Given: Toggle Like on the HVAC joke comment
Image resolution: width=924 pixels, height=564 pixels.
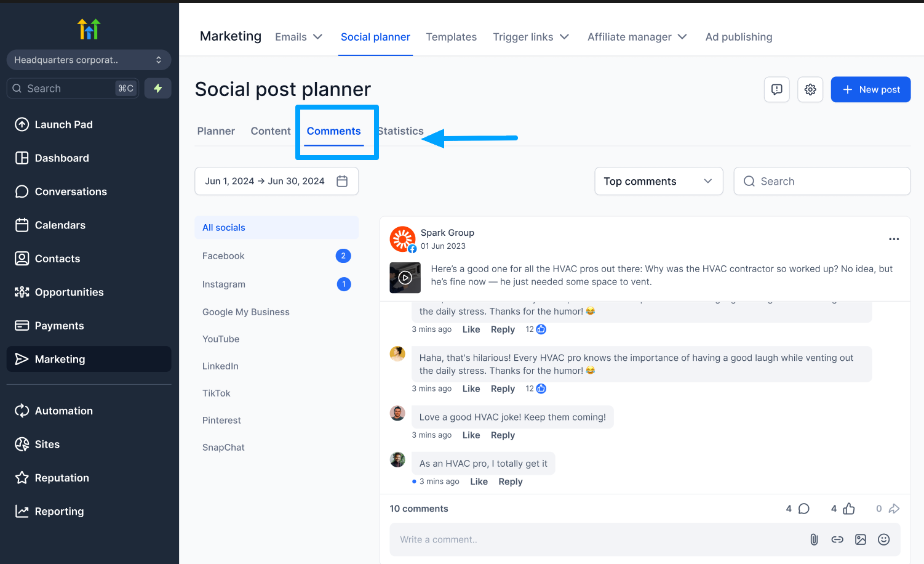Looking at the screenshot, I should tap(471, 435).
